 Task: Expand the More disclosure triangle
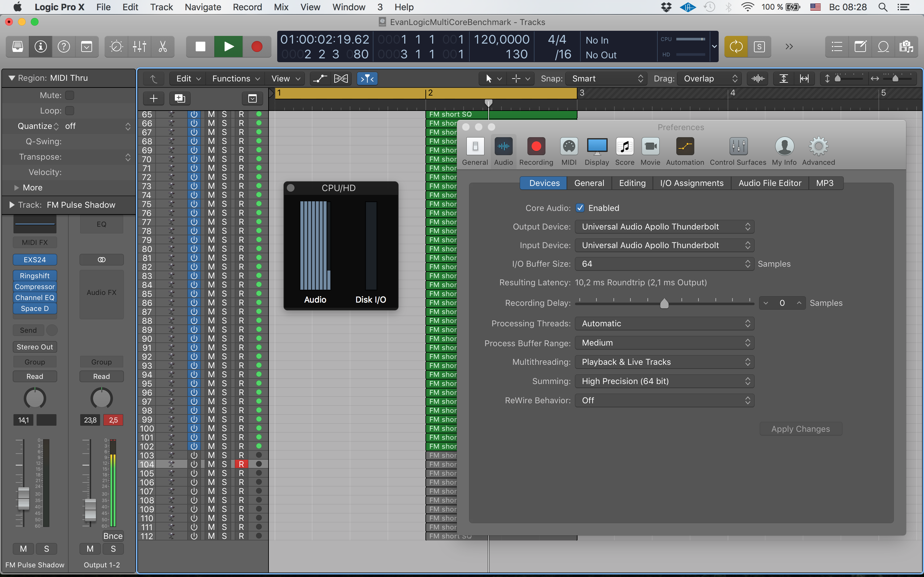coord(16,188)
